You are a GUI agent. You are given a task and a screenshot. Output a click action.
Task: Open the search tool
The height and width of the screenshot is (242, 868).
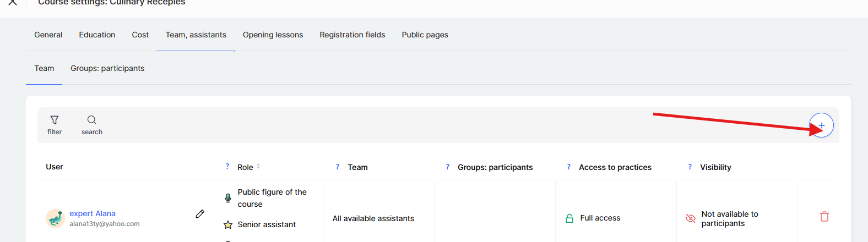click(92, 125)
